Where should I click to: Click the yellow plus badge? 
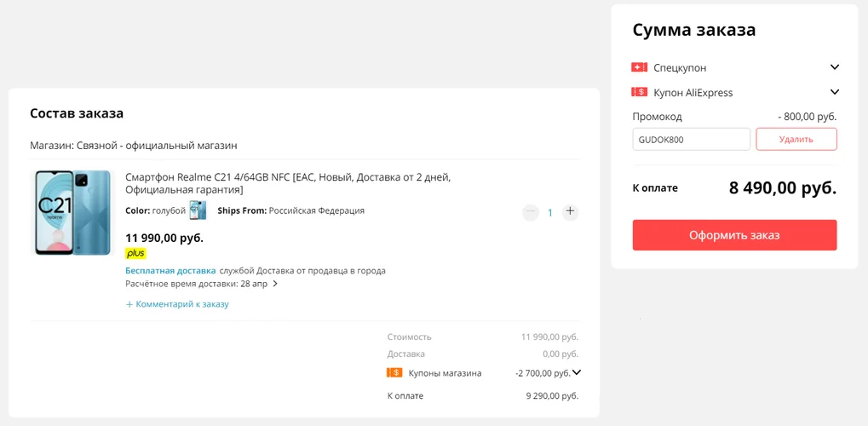pyautogui.click(x=135, y=254)
